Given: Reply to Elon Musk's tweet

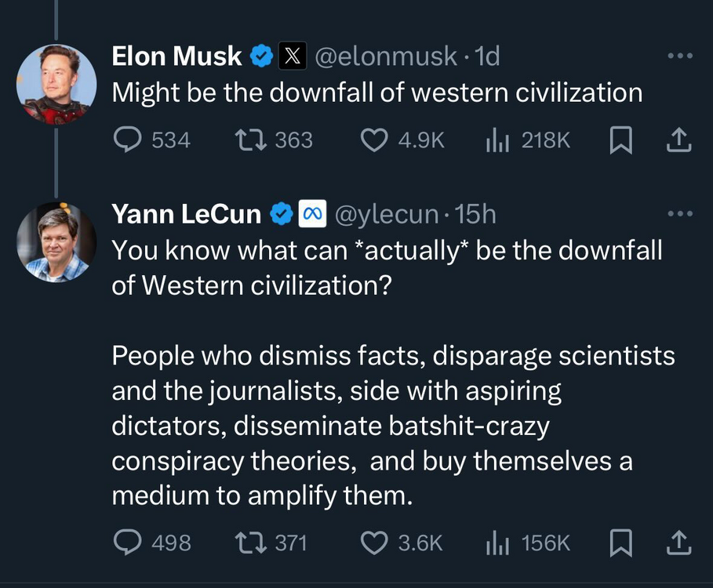Looking at the screenshot, I should (128, 140).
